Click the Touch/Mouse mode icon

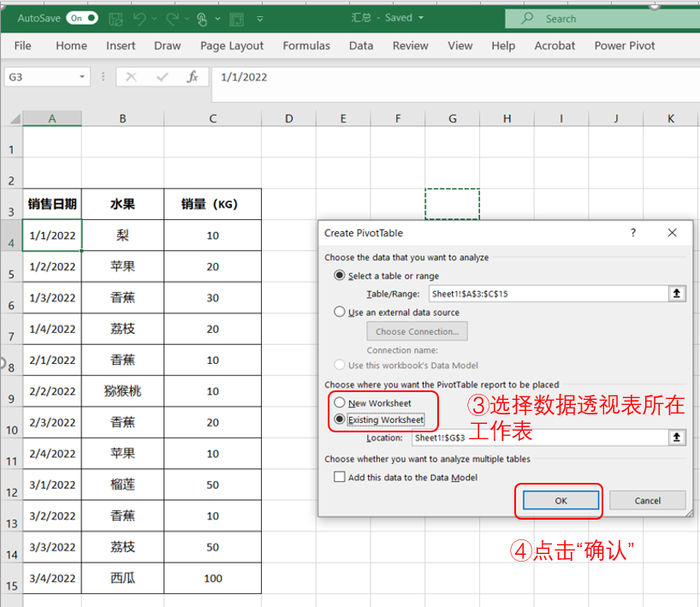point(202,19)
